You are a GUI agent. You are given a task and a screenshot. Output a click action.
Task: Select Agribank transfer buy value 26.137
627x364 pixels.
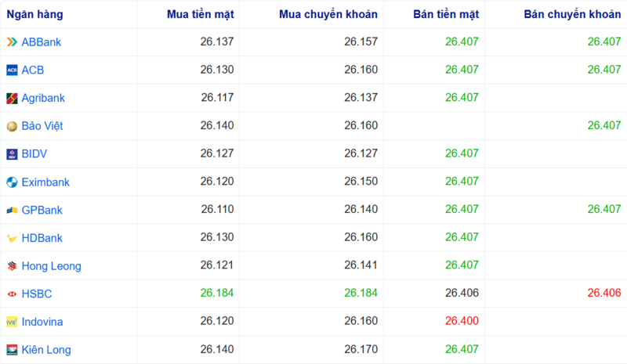(361, 98)
